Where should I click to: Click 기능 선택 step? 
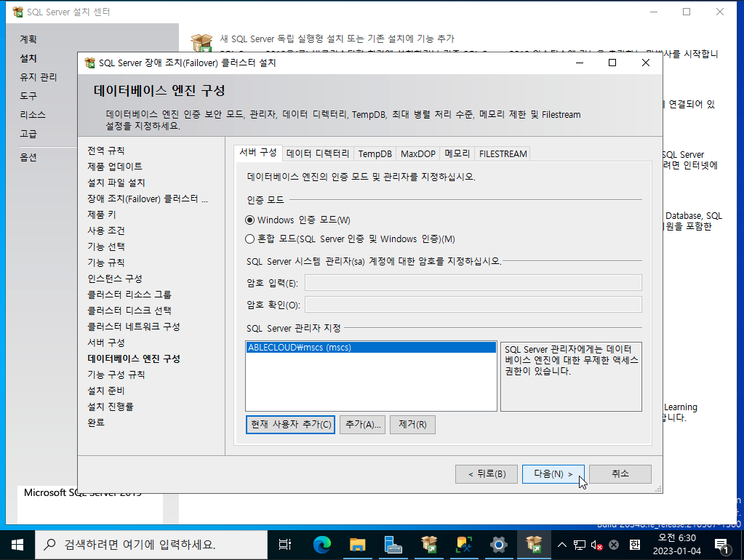tap(105, 247)
